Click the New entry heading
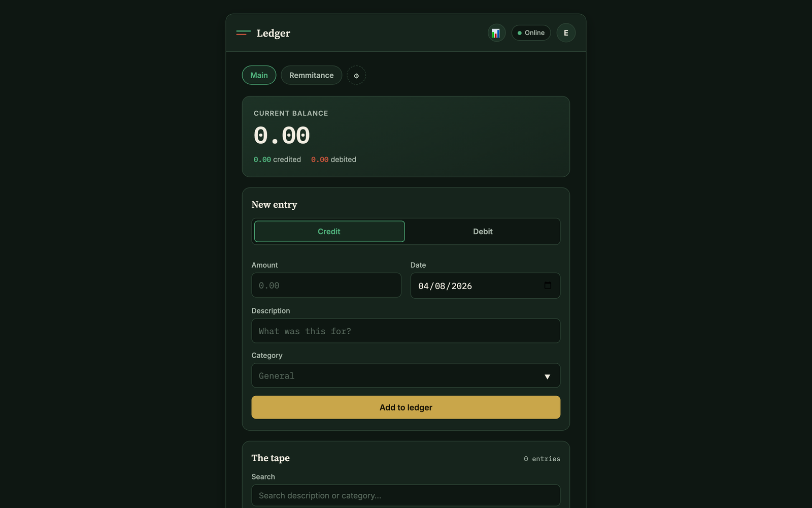 tap(275, 205)
